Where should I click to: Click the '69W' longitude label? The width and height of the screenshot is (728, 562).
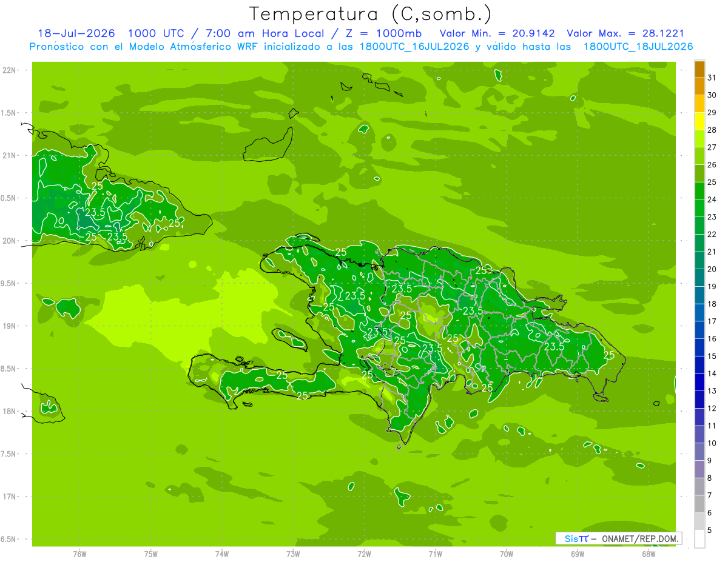tap(578, 554)
